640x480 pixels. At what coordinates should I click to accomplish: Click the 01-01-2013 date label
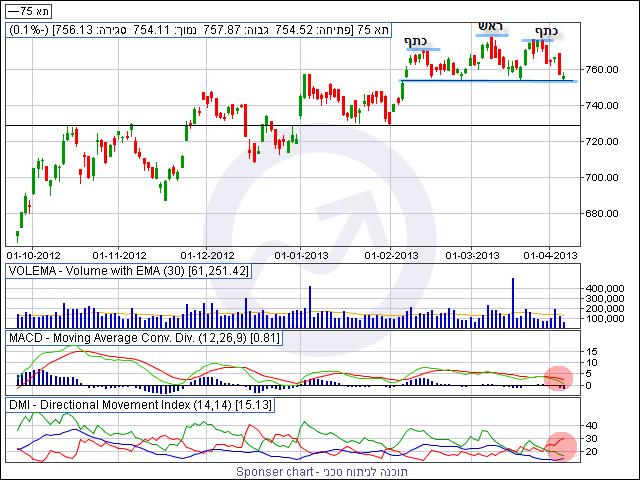point(301,256)
